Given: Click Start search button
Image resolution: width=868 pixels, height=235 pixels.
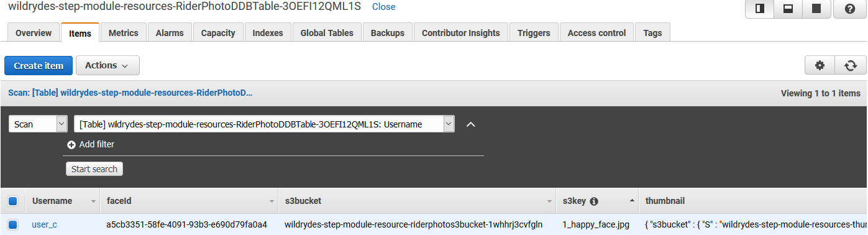Looking at the screenshot, I should tap(94, 169).
